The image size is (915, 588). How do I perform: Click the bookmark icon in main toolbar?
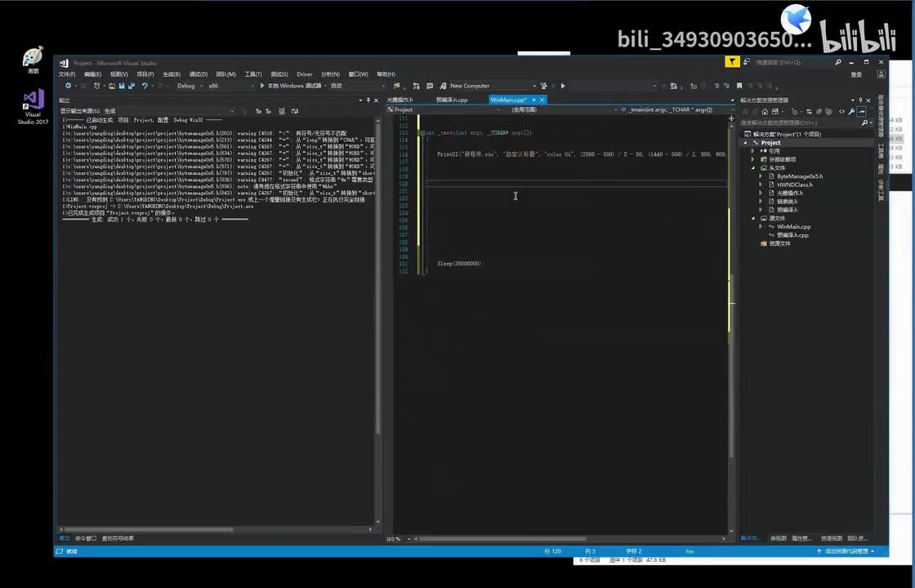pos(739,86)
